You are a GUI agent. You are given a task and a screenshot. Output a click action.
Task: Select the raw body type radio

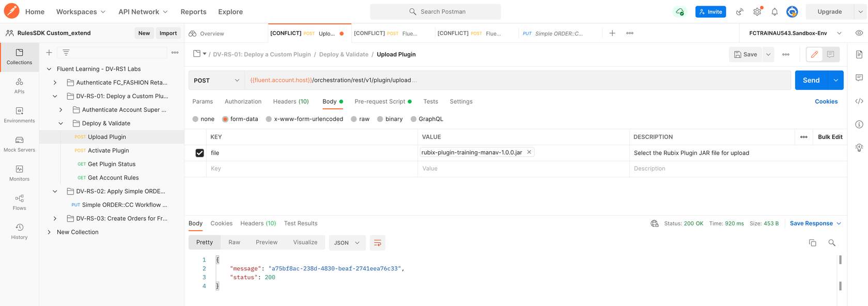coord(354,119)
